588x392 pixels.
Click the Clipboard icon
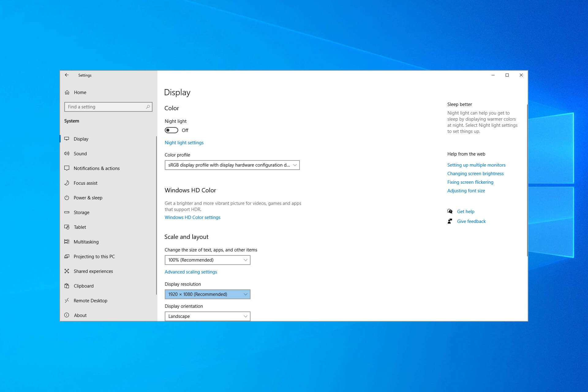pyautogui.click(x=67, y=286)
